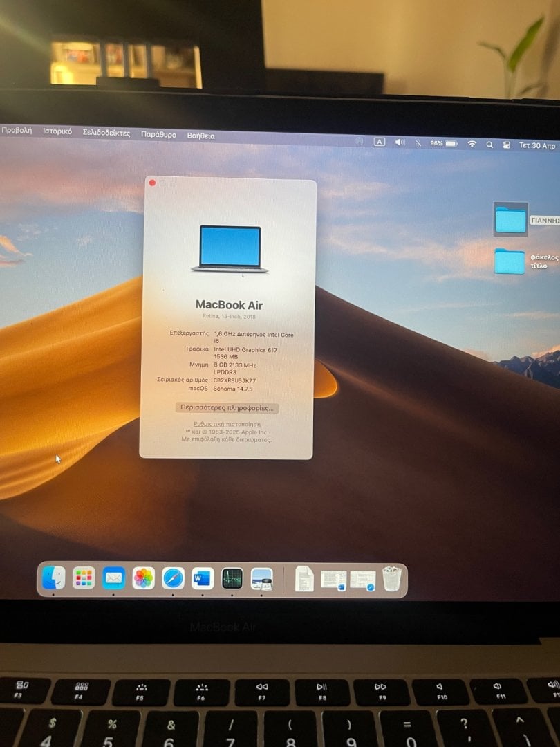
Task: Open Spotlight search magnifier icon
Action: click(489, 145)
